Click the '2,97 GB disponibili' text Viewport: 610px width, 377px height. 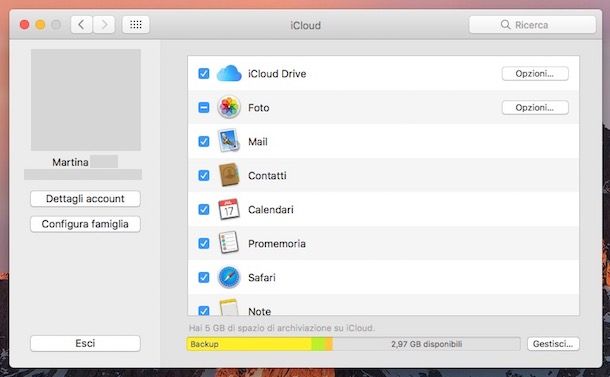[x=427, y=344]
